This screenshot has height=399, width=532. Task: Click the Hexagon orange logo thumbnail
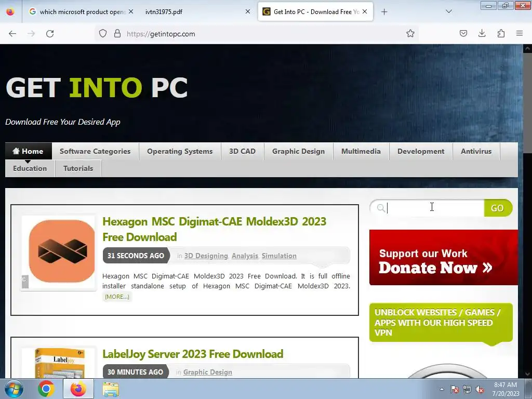point(58,251)
